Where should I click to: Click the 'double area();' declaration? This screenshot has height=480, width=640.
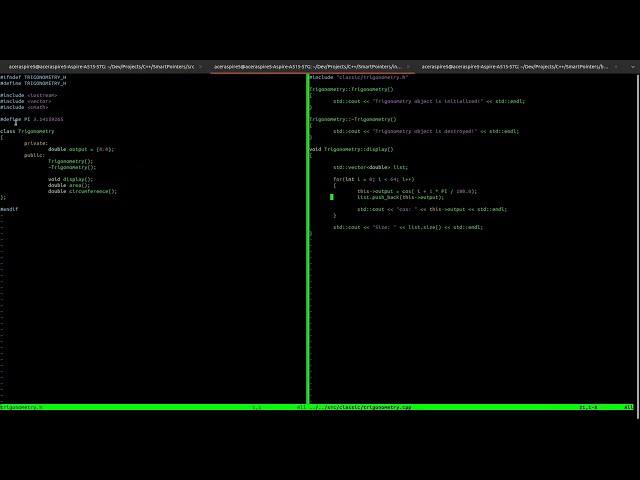[x=69, y=185]
